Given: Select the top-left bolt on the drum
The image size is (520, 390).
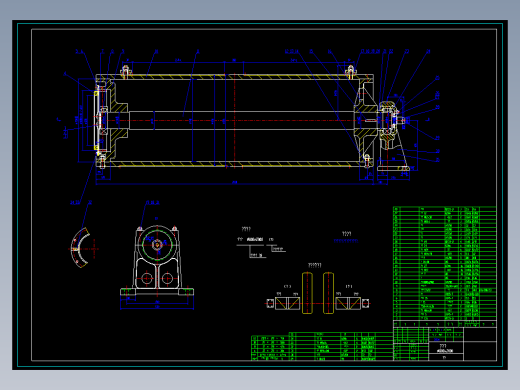Looking at the screenshot, I should [x=125, y=72].
